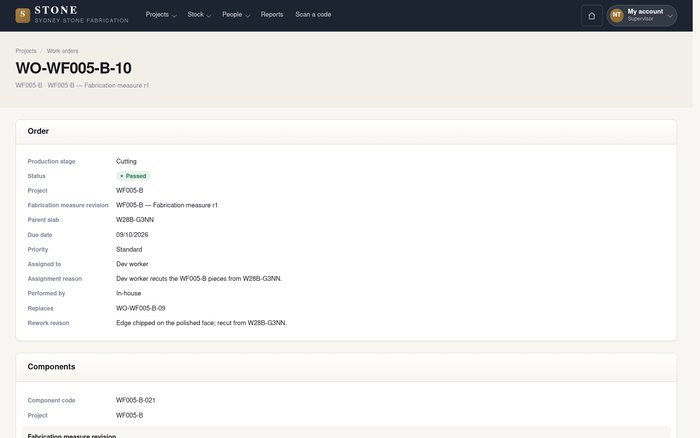Screen dimensions: 700x438
Task: Click the Stone logo icon
Action: 23,15
